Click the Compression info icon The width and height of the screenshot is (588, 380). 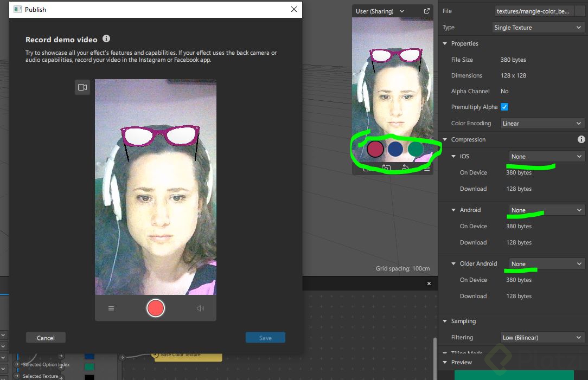tap(581, 139)
